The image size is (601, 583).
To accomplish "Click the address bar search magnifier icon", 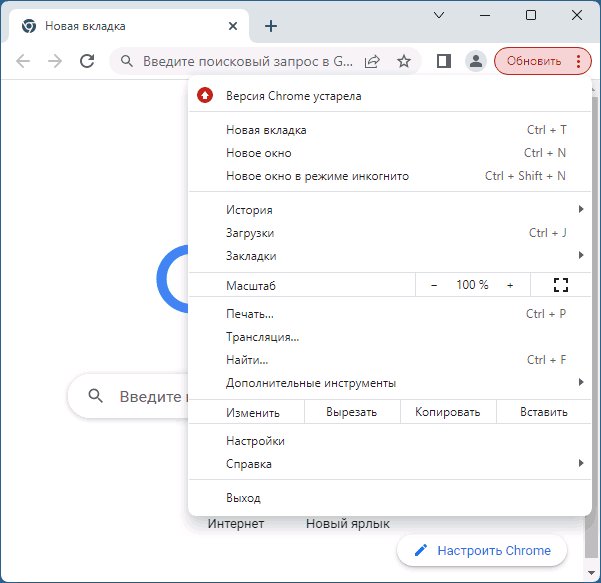I will click(126, 61).
